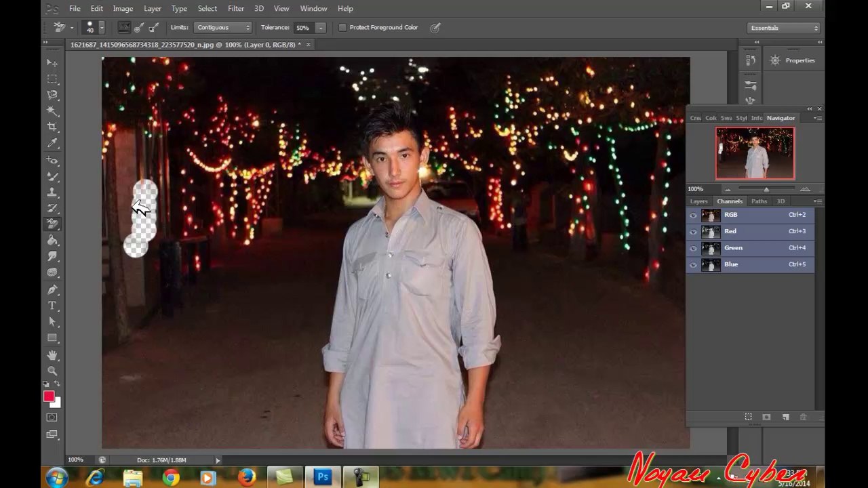Select the Rectangle shape tool
868x488 pixels.
[x=52, y=338]
